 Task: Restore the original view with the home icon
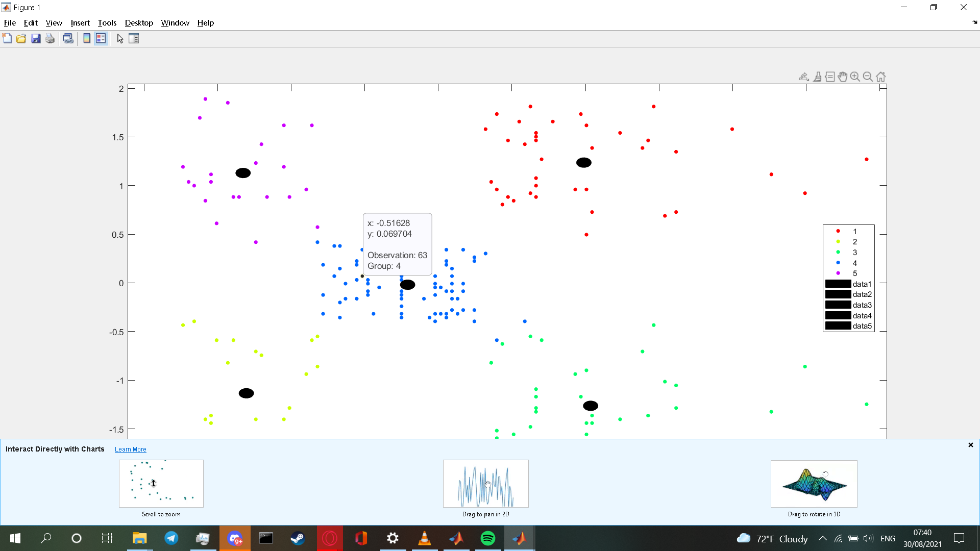coord(880,77)
